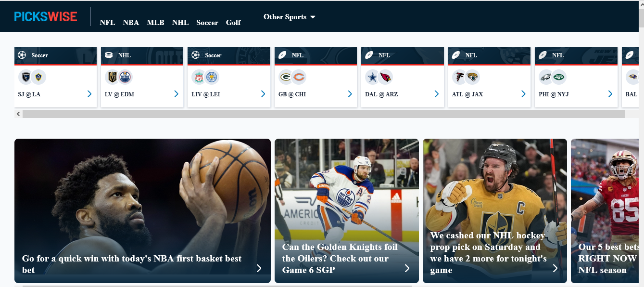Open LIV @ LEI matchup via chevron arrow

[x=263, y=94]
